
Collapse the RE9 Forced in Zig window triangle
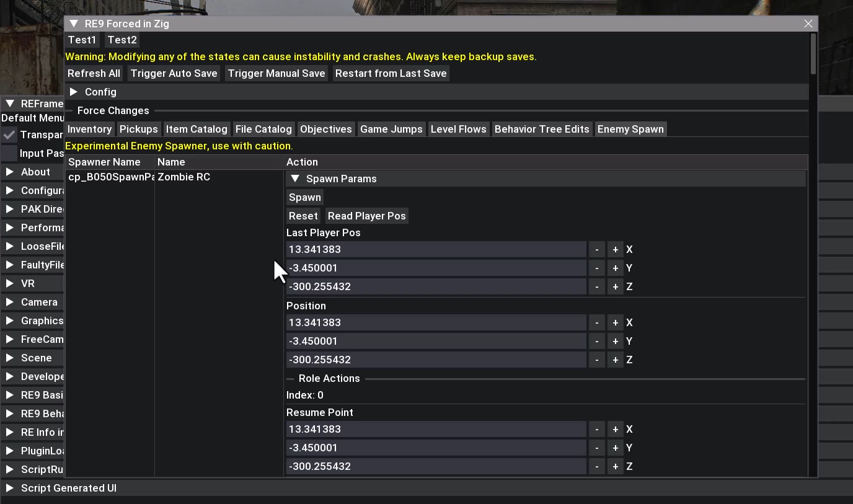(x=74, y=24)
